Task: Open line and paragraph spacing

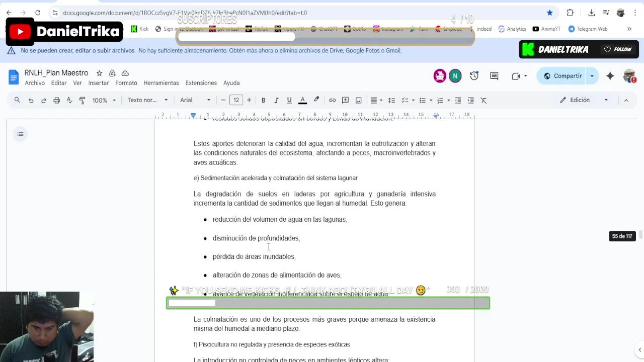Action: (x=391, y=100)
